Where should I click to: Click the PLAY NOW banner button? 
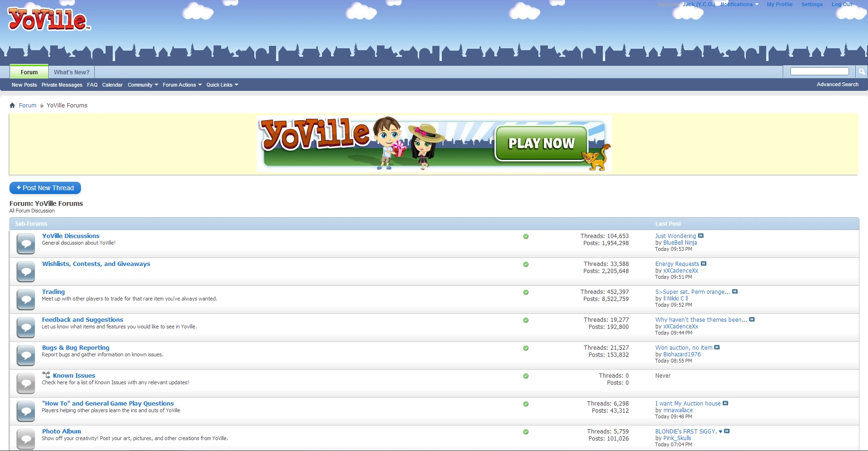click(x=541, y=143)
